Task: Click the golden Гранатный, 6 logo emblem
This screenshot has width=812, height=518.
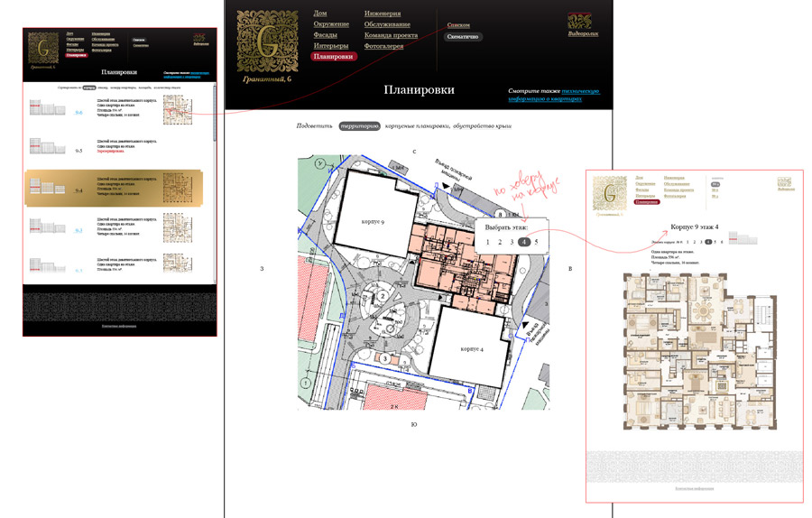Action: coord(269,41)
